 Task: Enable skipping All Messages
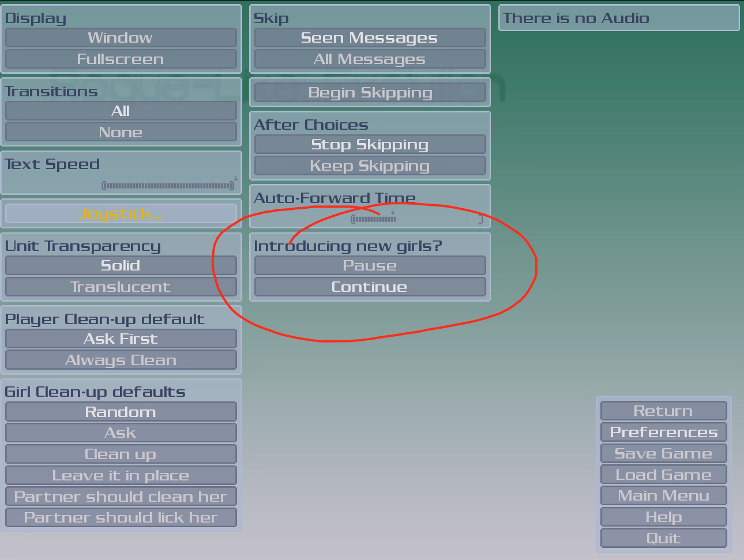pyautogui.click(x=370, y=59)
